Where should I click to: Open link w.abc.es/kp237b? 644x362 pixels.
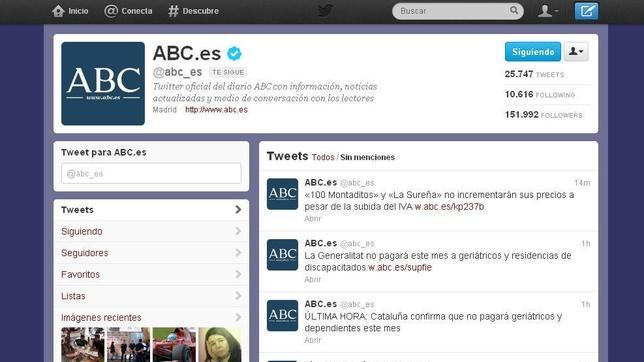click(x=449, y=207)
